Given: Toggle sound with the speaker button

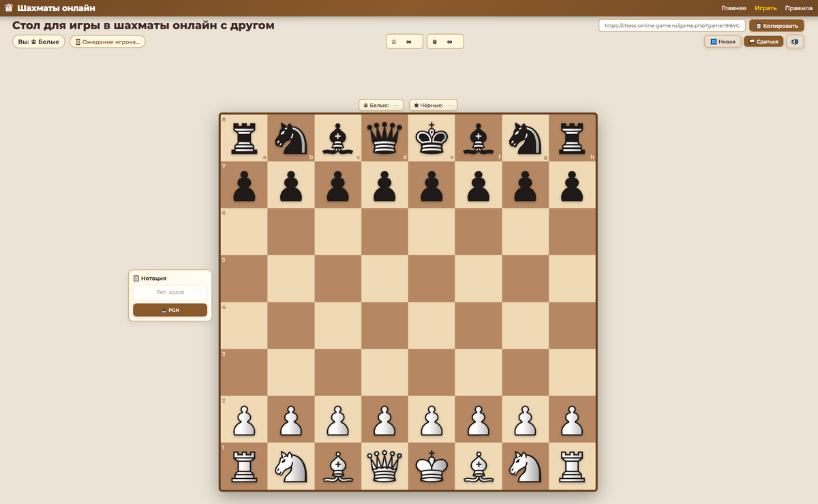Looking at the screenshot, I should pos(795,42).
